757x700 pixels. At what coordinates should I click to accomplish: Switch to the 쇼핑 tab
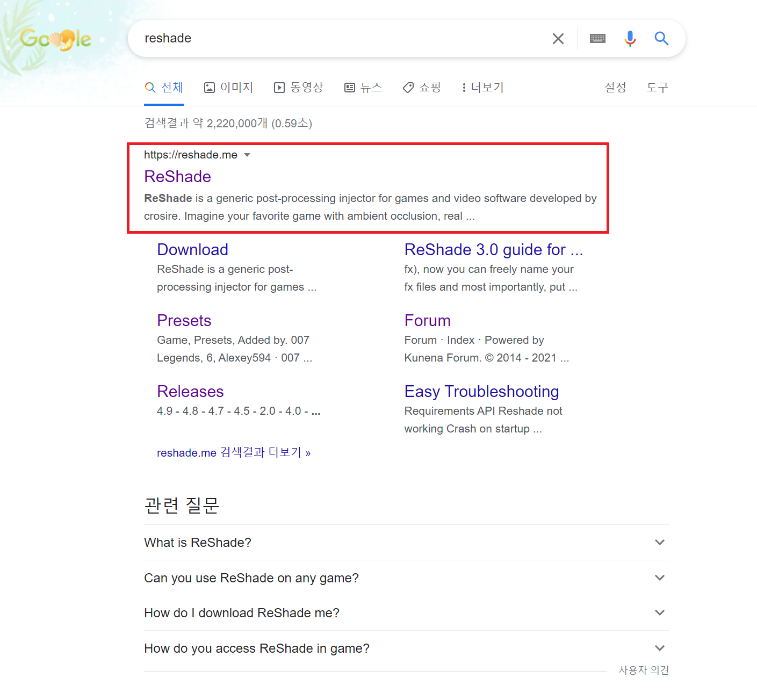422,88
